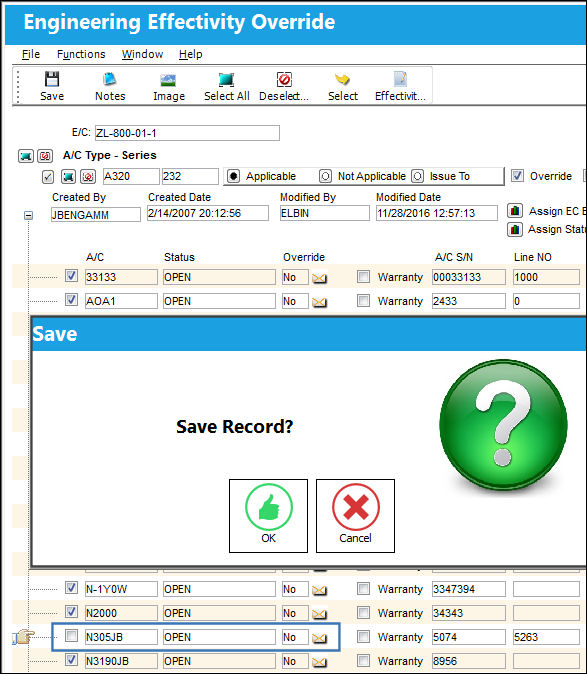Open the Window menu

(x=142, y=54)
